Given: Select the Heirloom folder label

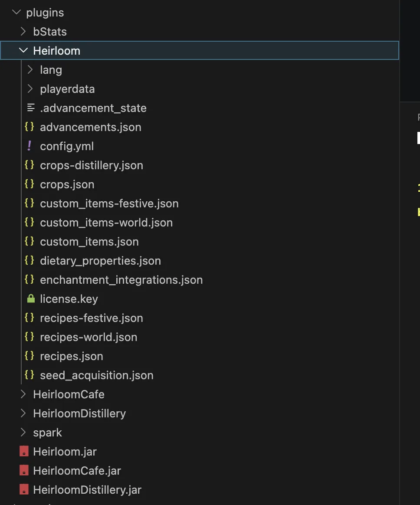Looking at the screenshot, I should tap(57, 51).
